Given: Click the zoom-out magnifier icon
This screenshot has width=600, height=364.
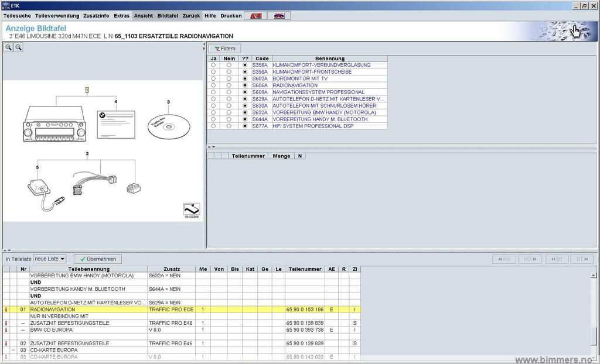Looking at the screenshot, I should (18, 47).
